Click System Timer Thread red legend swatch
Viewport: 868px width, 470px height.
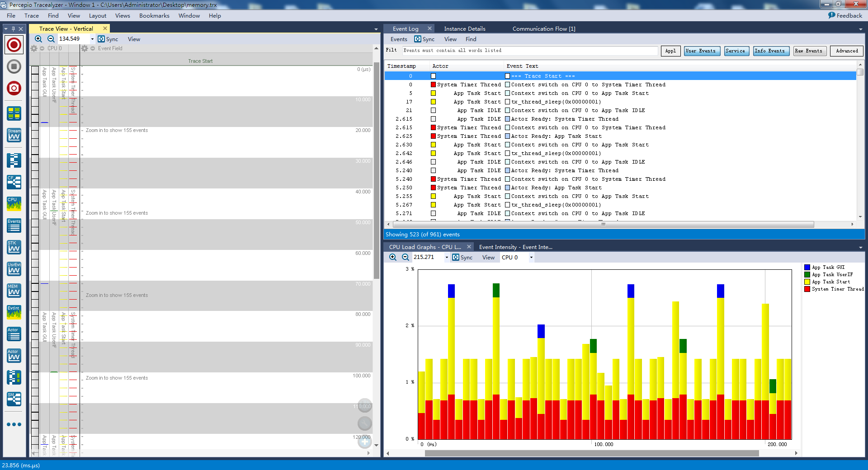(807, 289)
